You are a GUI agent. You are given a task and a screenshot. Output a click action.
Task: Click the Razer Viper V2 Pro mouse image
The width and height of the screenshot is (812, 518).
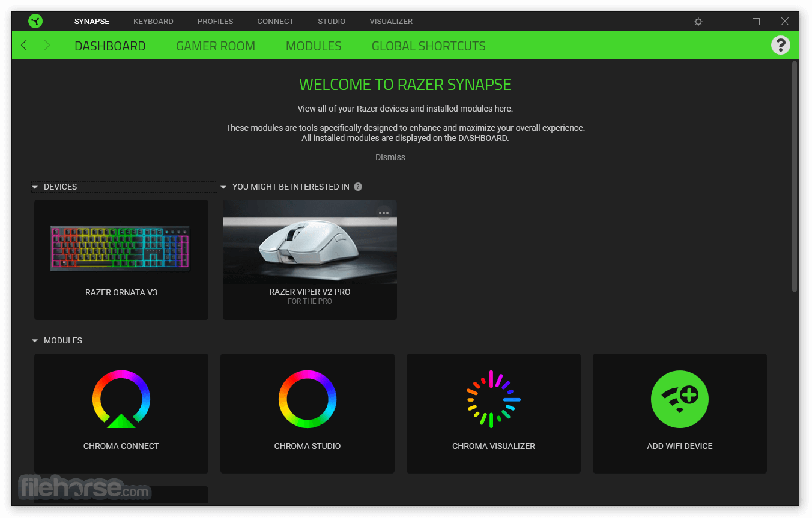[310, 242]
